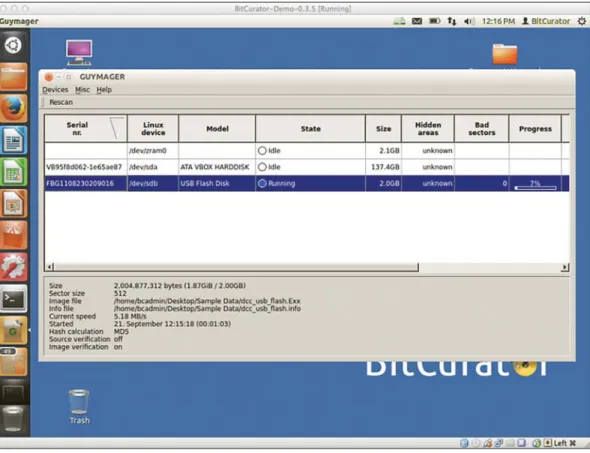This screenshot has width=590, height=453.
Task: Open the computer icon on the desktop
Action: (79, 53)
